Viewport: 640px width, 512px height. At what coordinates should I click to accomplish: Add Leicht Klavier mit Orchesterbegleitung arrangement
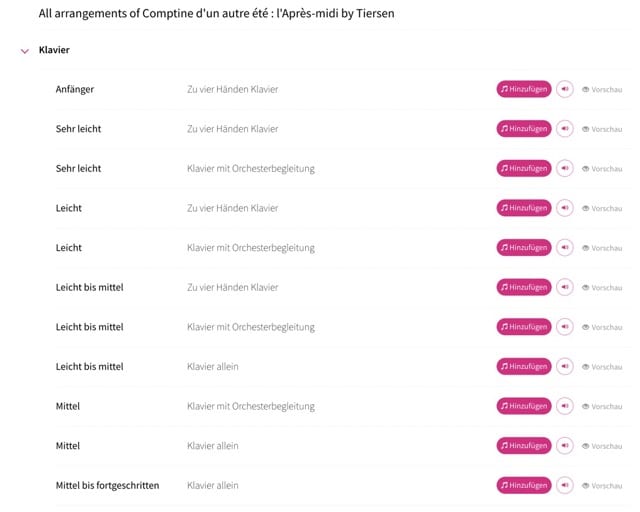[x=524, y=247]
